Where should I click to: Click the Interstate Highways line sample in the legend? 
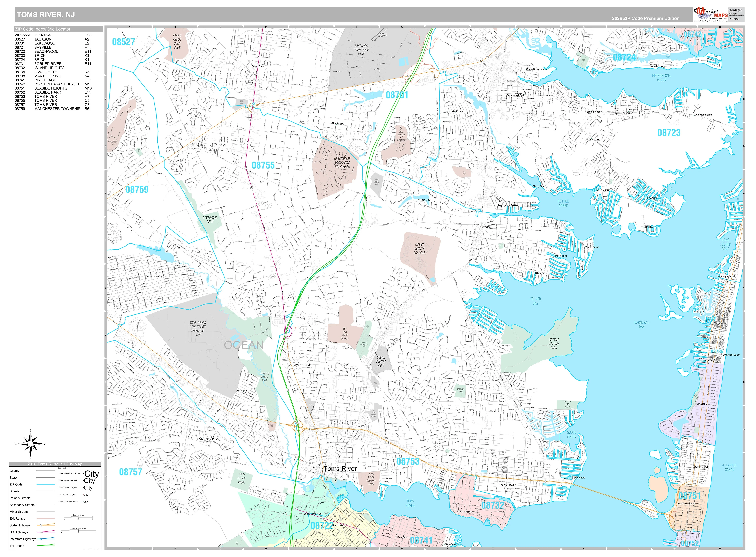[x=46, y=539]
